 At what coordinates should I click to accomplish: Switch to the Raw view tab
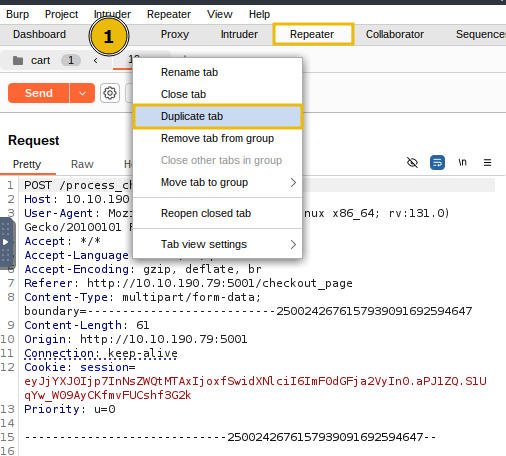click(x=82, y=164)
